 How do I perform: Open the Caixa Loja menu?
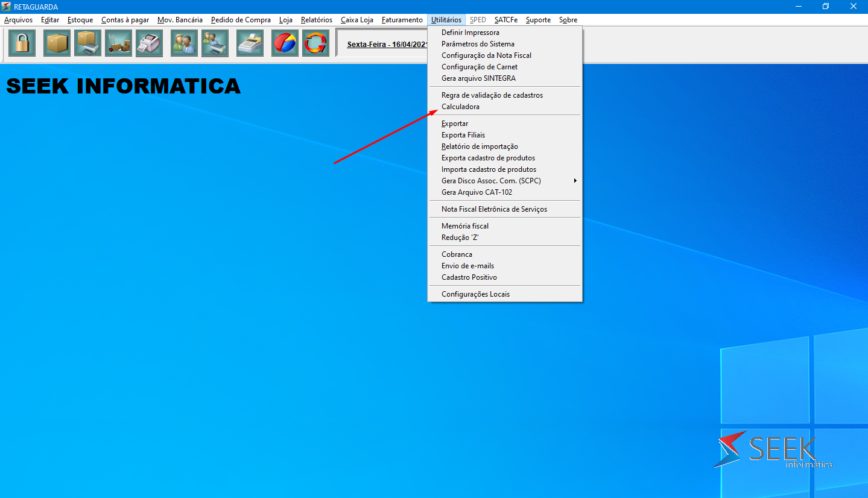click(357, 20)
